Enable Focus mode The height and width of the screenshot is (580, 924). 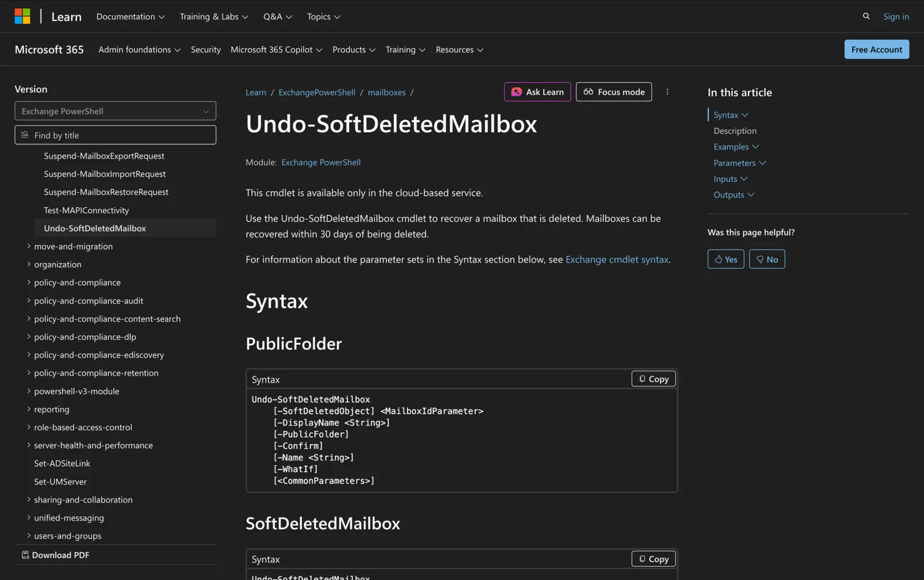coord(614,92)
